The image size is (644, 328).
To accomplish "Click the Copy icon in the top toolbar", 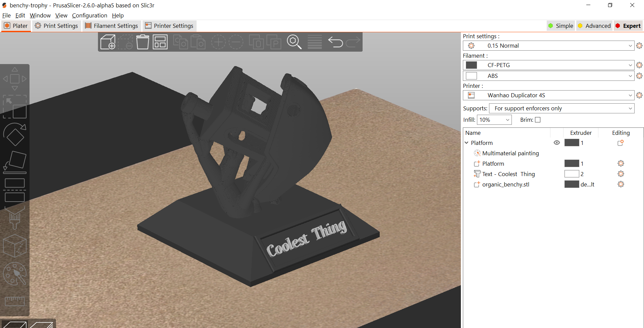I will (180, 42).
